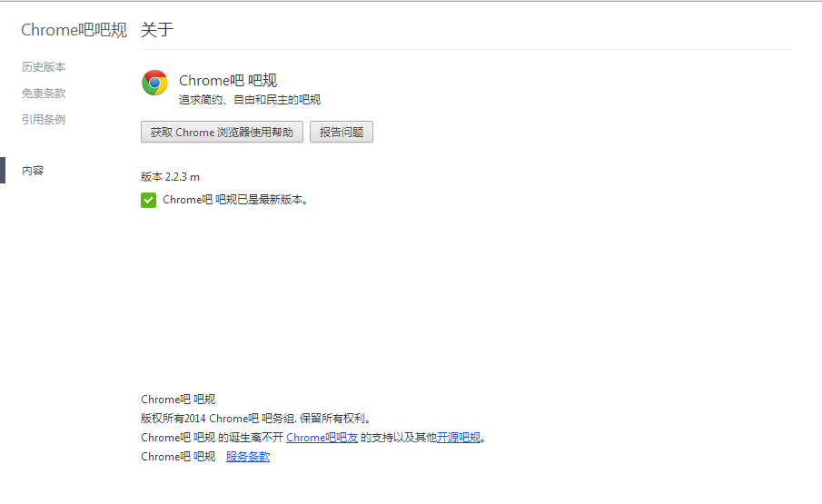Click the 关于 page heading
The width and height of the screenshot is (822, 504).
(x=157, y=30)
